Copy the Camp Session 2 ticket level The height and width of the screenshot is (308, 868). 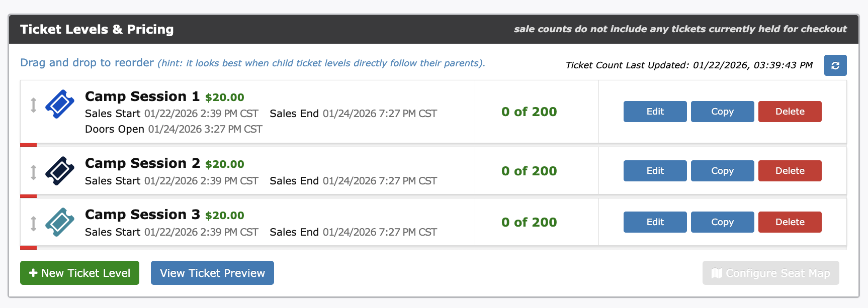722,171
